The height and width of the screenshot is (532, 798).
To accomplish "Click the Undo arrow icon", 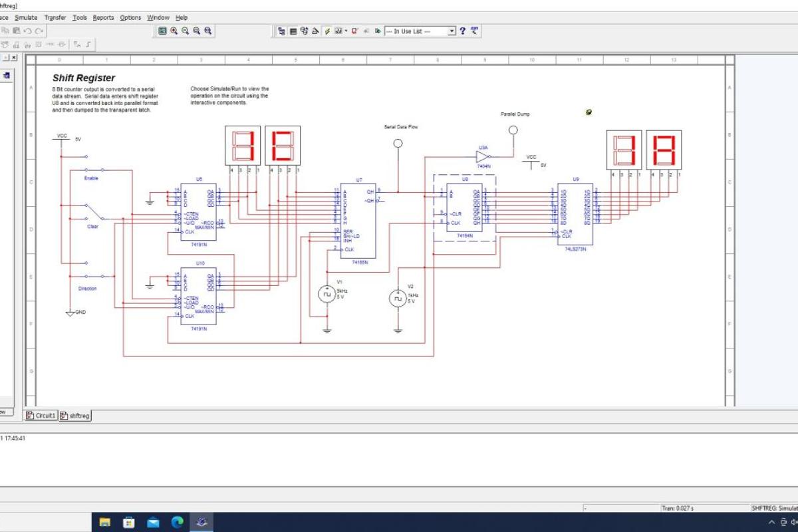I will pos(27,31).
